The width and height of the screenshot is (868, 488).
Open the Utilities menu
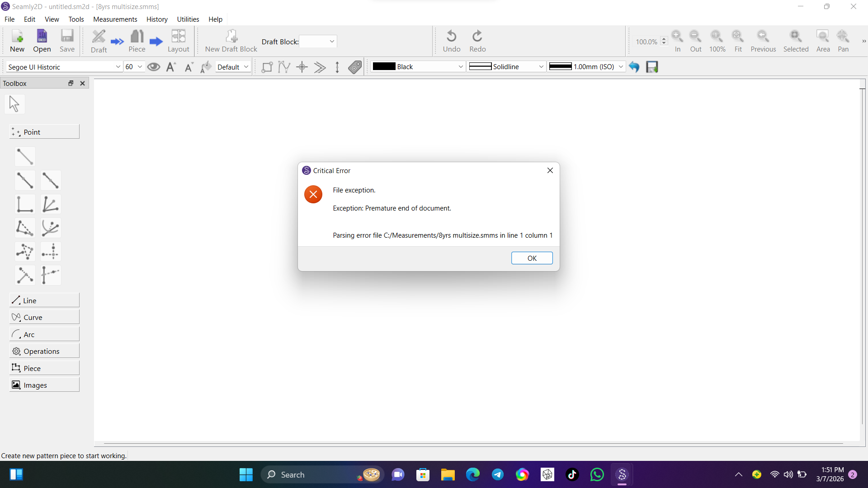(x=188, y=19)
